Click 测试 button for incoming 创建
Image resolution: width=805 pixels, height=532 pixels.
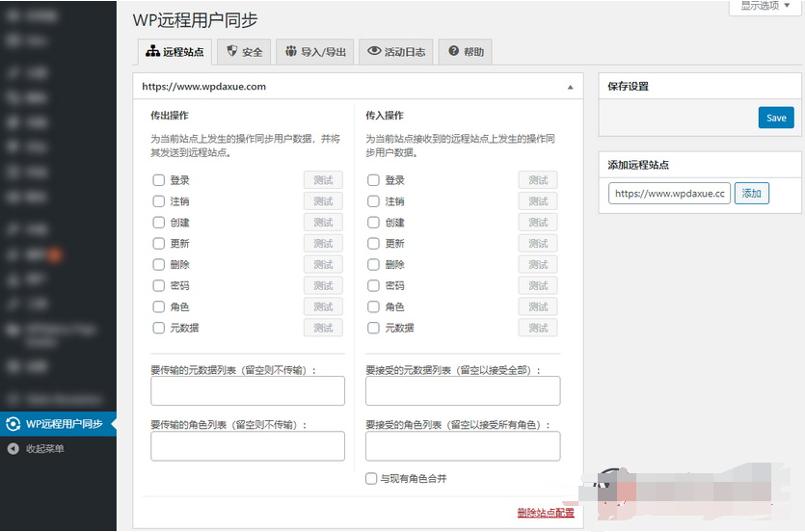pos(538,222)
